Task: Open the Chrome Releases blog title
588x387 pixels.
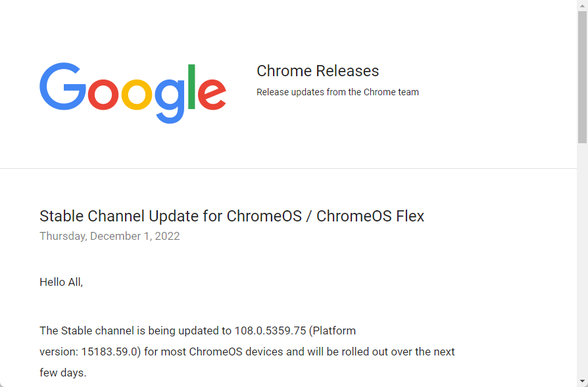Action: (x=318, y=70)
